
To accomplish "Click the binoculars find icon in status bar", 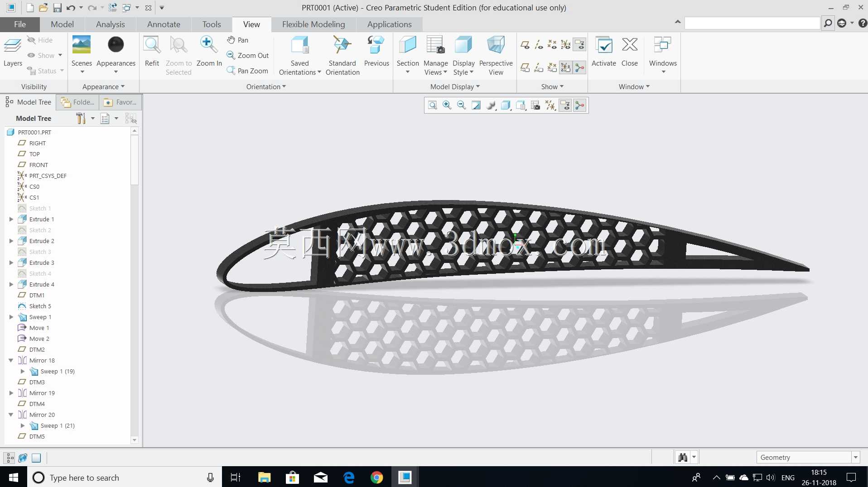I will coord(683,457).
